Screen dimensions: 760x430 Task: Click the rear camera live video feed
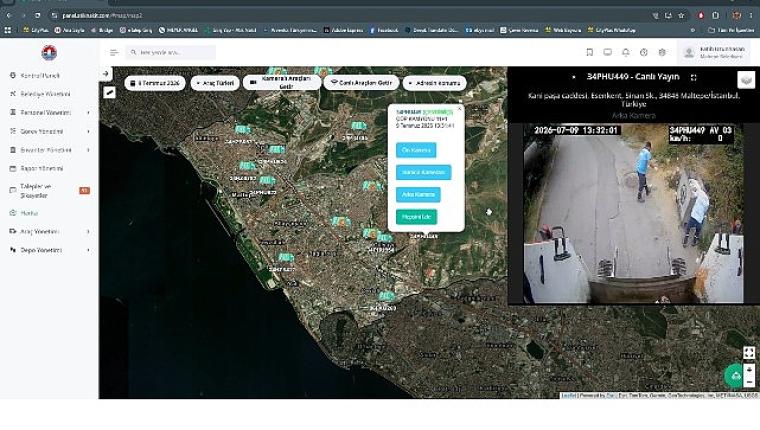pos(633,214)
